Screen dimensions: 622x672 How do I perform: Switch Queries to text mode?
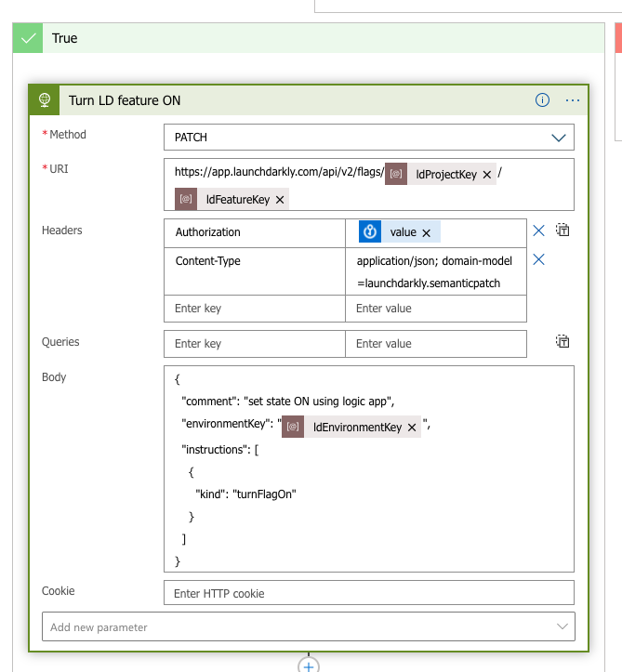(x=562, y=341)
